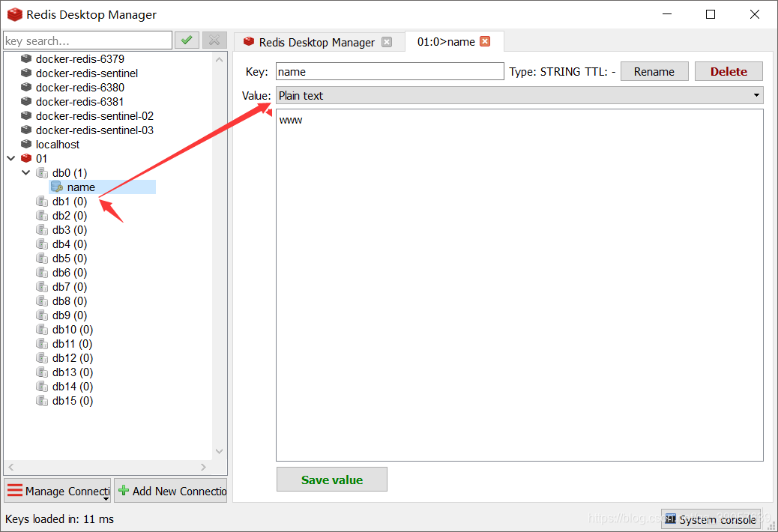778x532 pixels.
Task: Close the 01:0>name tab
Action: (x=485, y=41)
